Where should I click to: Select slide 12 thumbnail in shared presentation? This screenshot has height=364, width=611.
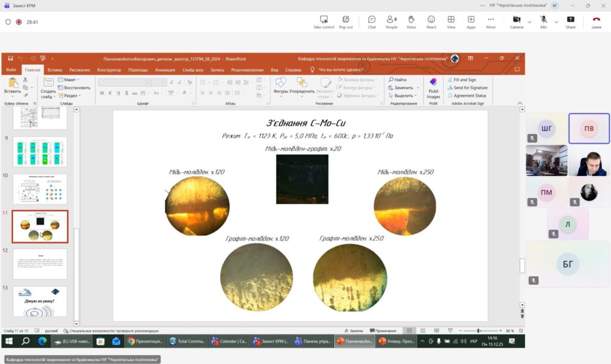41,264
